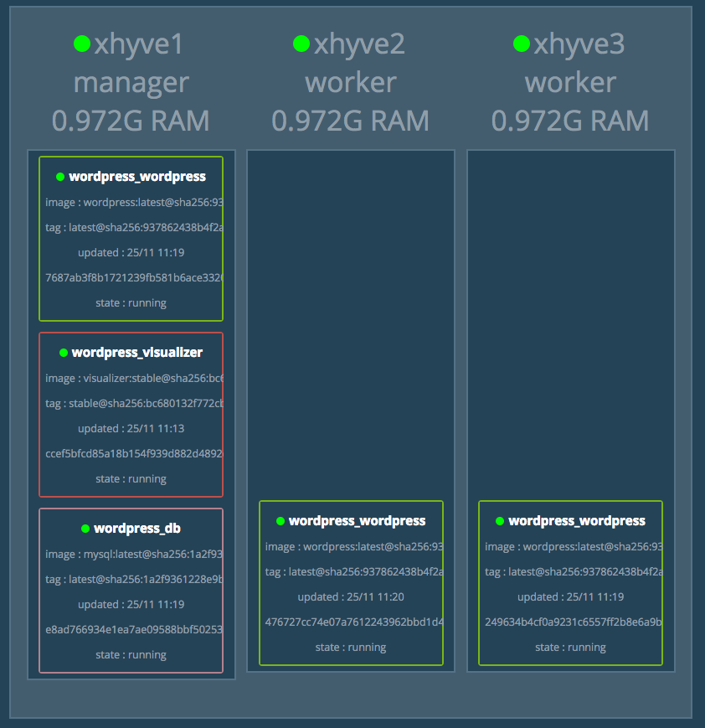Click the green status dot beside xhyve1
The image size is (705, 728).
pyautogui.click(x=81, y=44)
